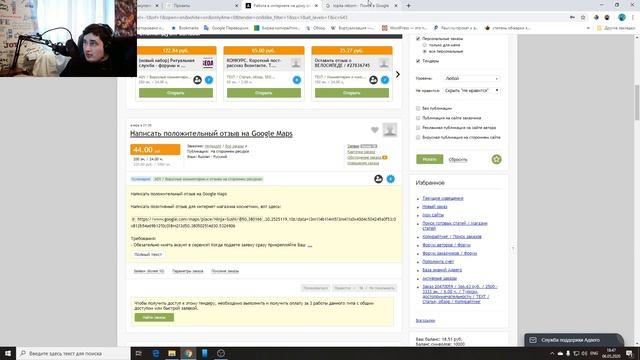Image resolution: width=640 pixels, height=360 pixels.
Task: Select the только для меня radio option
Action: point(424,45)
